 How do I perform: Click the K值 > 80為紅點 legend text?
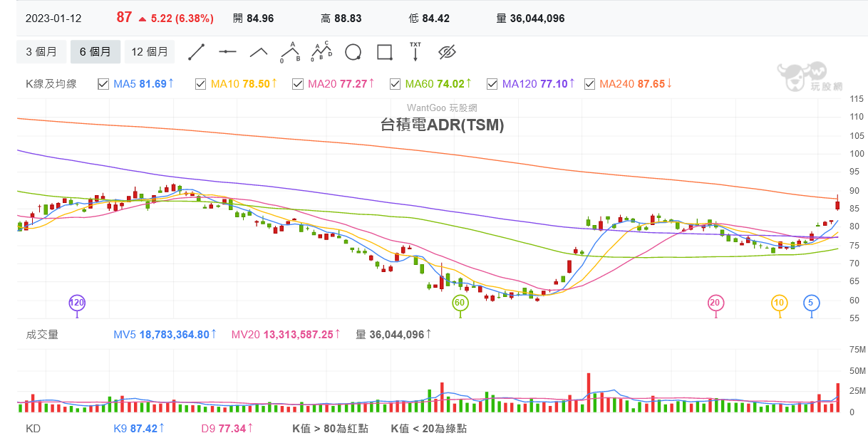331,428
